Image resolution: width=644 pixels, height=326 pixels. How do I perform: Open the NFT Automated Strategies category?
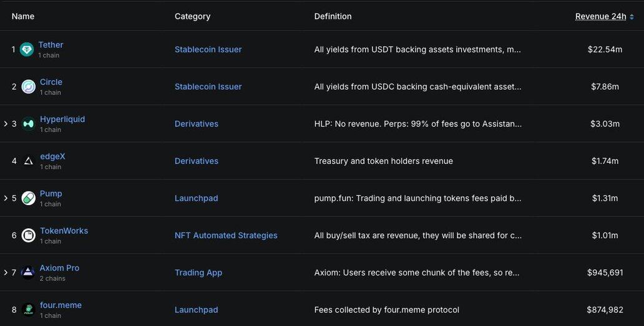click(226, 236)
